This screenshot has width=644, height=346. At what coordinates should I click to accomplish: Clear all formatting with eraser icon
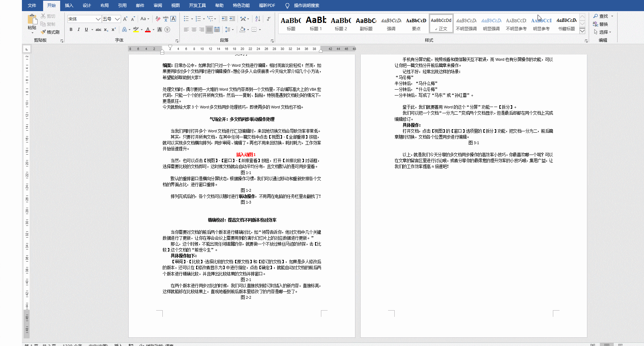pos(158,19)
